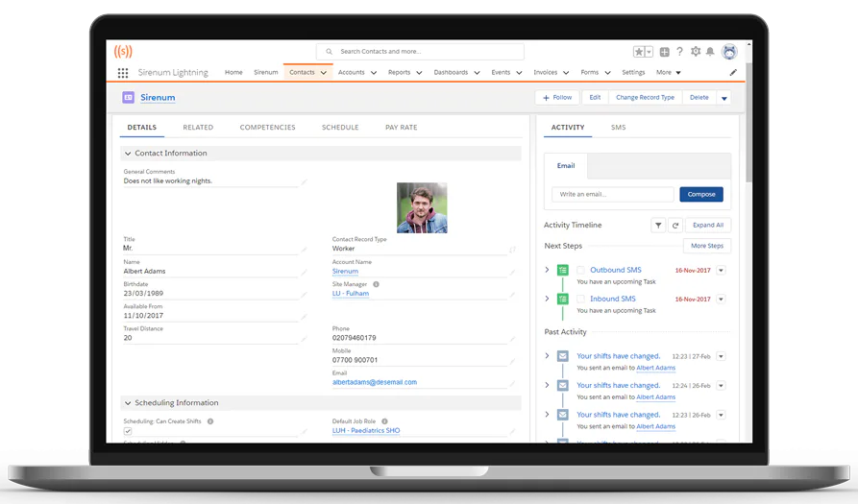Open the App Launcher grid icon
The height and width of the screenshot is (504, 858).
point(123,73)
